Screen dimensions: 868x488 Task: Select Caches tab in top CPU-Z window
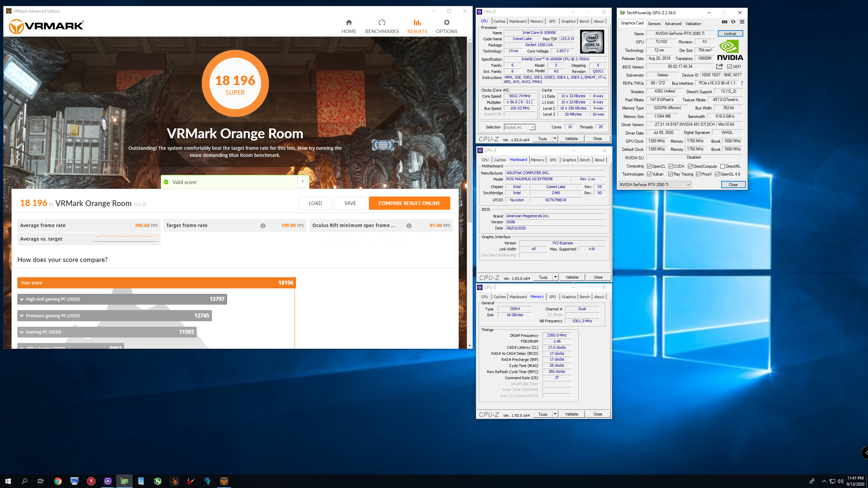click(x=499, y=21)
